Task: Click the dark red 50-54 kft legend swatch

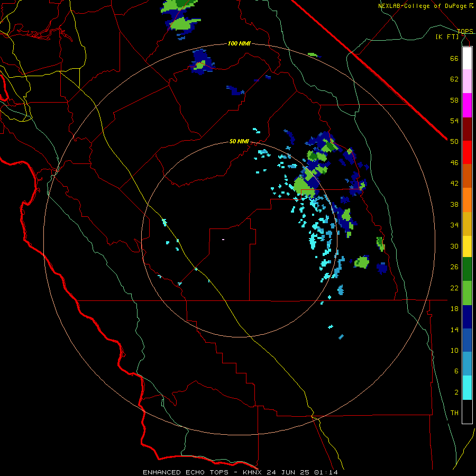Action: coord(467,129)
